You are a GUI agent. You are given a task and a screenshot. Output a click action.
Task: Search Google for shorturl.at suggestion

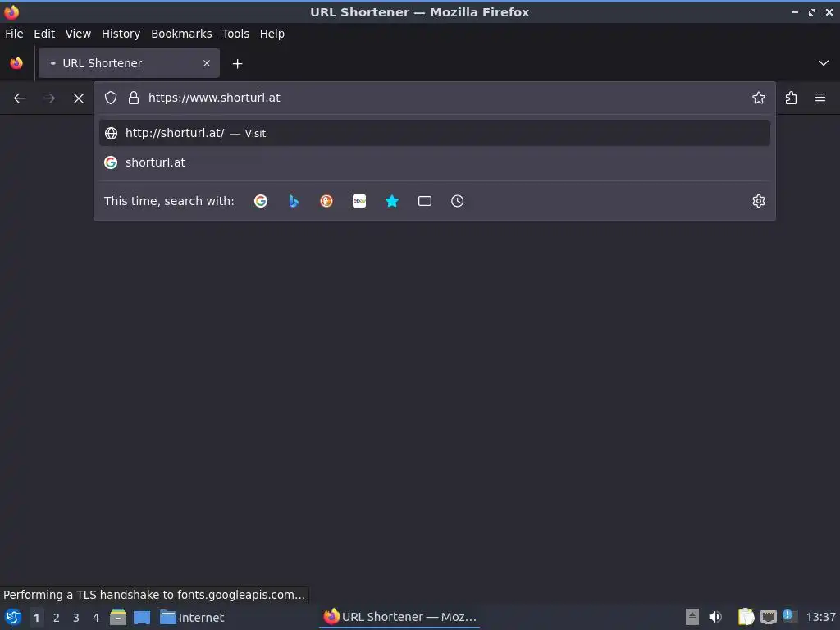pos(435,162)
